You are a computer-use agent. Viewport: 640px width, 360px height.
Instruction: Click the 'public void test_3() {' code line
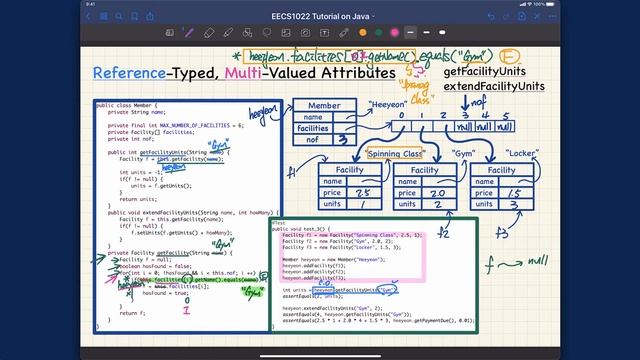(x=301, y=229)
